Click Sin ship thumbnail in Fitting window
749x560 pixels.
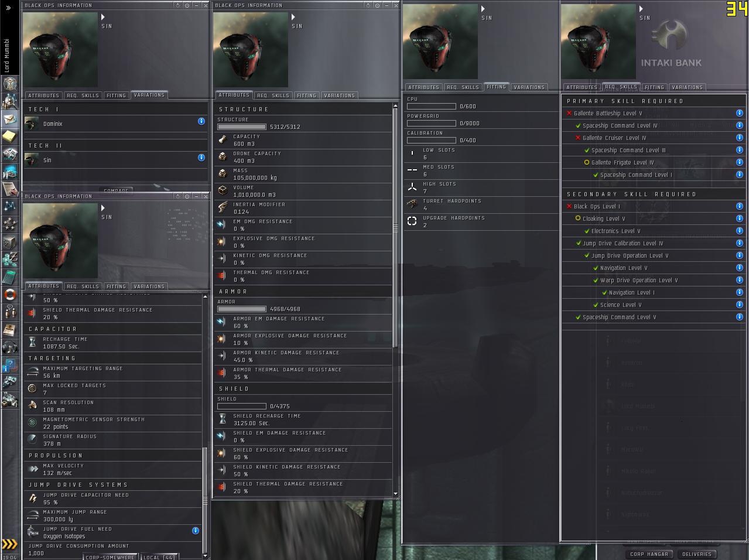tap(440, 42)
